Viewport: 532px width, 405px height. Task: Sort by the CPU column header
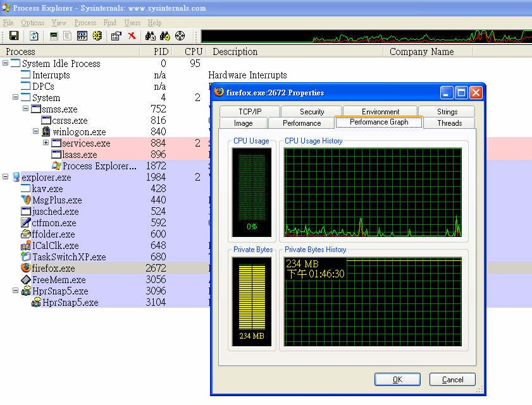click(x=194, y=52)
